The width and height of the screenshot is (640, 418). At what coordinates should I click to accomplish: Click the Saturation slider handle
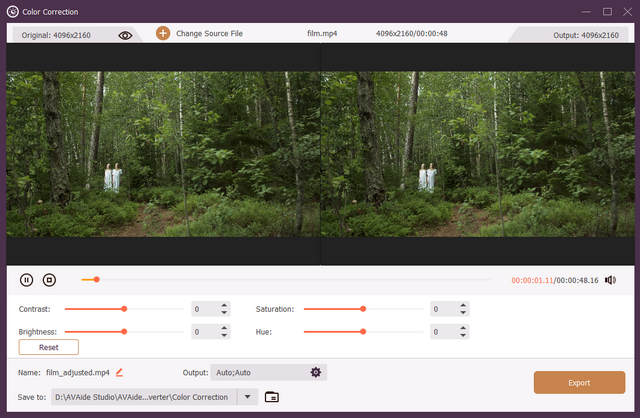(x=362, y=309)
